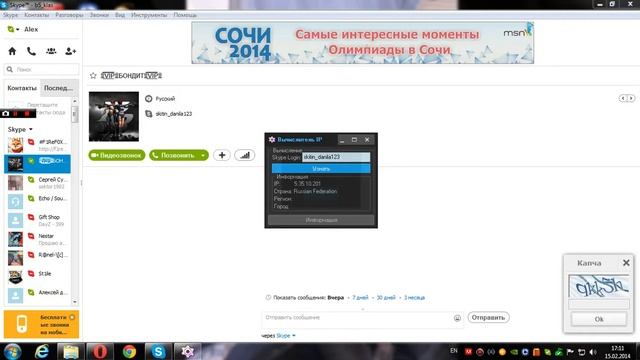This screenshot has width=640, height=360.
Task: Switch to the Контакты tab
Action: pos(22,88)
